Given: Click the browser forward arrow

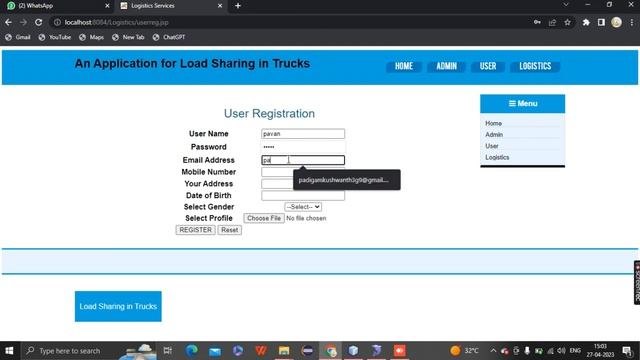Looking at the screenshot, I should click(x=23, y=22).
